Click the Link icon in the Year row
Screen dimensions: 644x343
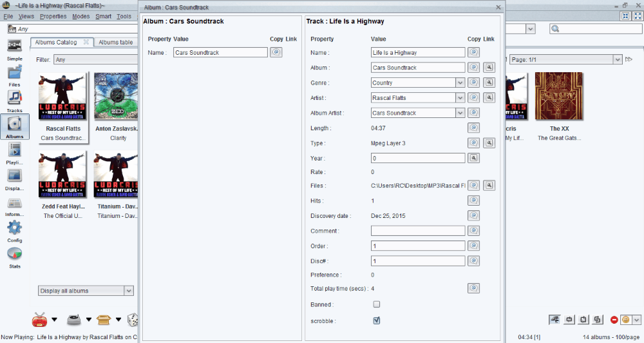tap(473, 158)
